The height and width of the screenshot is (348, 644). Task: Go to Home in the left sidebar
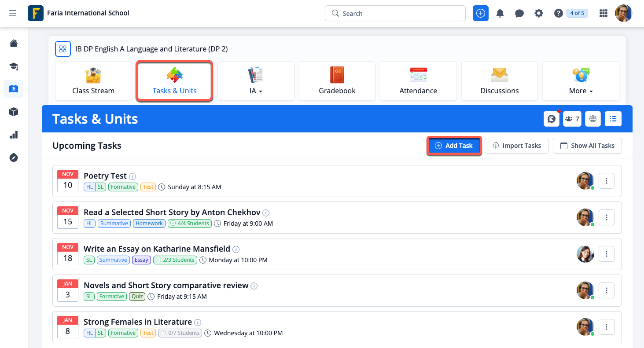coord(14,43)
